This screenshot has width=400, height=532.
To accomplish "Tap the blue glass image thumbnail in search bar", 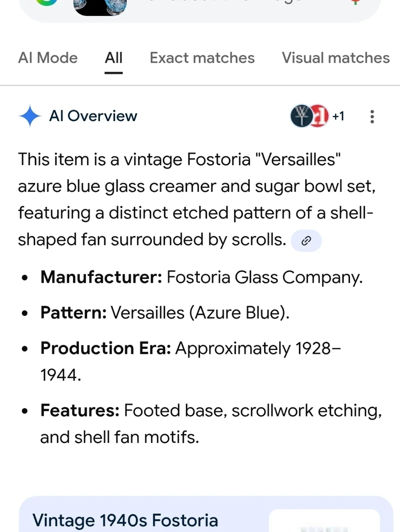I will 100,7.
